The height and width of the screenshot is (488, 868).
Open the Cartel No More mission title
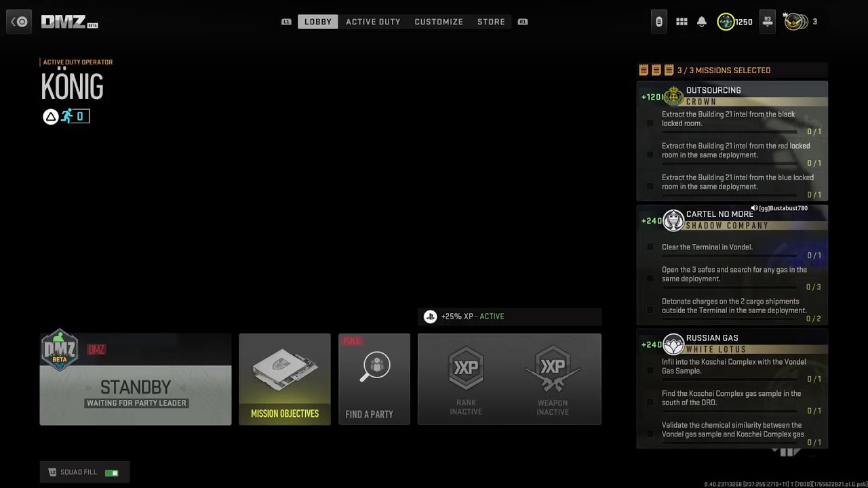pos(719,214)
